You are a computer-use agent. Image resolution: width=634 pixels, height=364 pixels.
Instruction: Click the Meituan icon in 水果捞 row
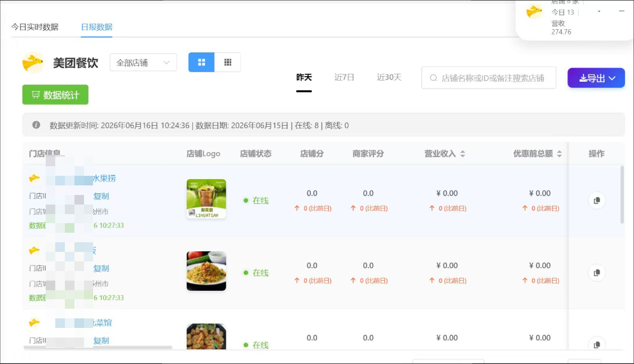click(x=34, y=178)
